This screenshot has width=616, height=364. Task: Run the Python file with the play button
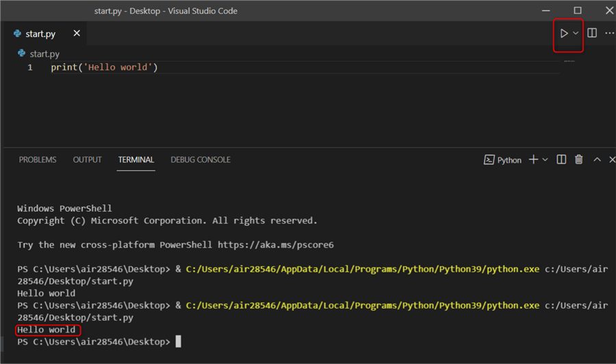(564, 33)
